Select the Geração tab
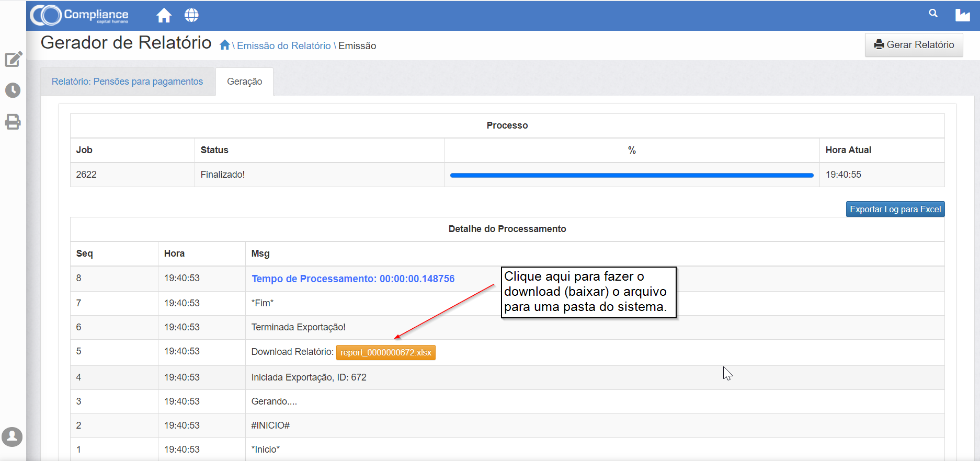 pyautogui.click(x=244, y=82)
